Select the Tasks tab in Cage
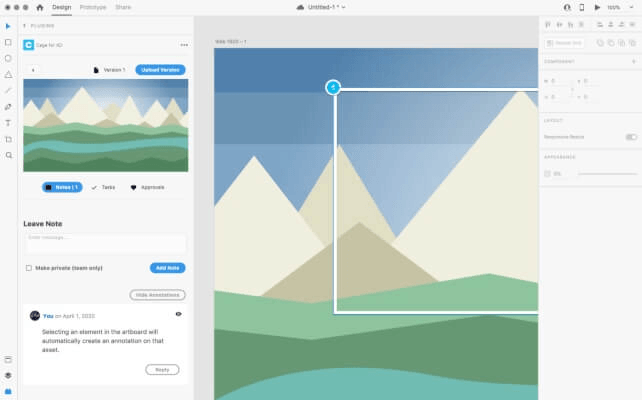Viewport: 642px width, 400px height. coord(104,187)
